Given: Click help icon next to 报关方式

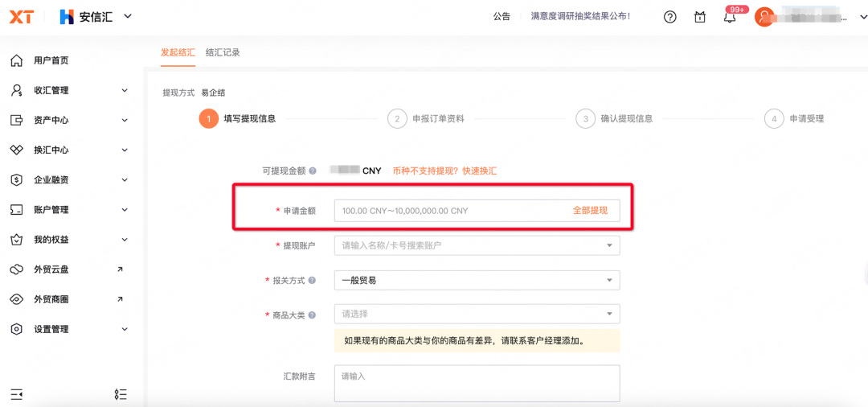Looking at the screenshot, I should [312, 280].
